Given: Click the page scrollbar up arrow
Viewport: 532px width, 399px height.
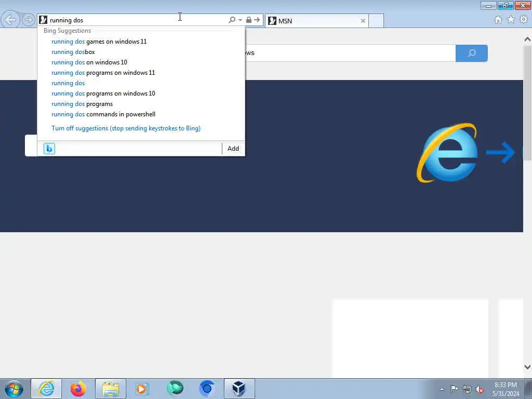Looking at the screenshot, I should click(x=527, y=39).
